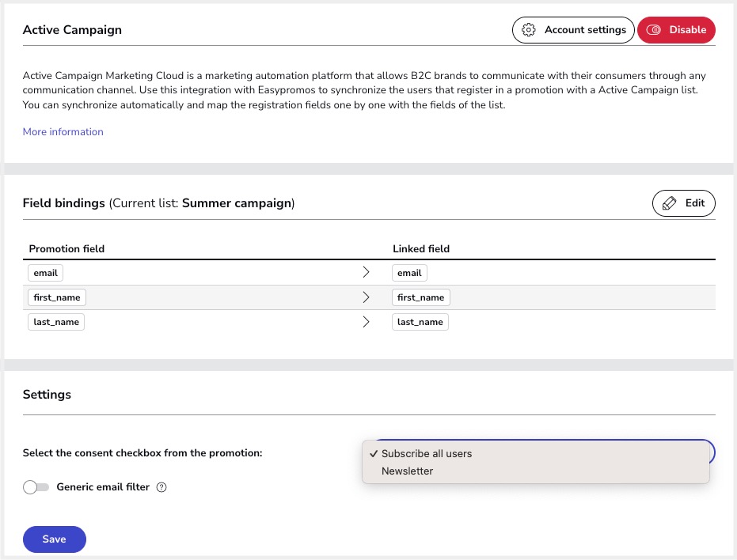The height and width of the screenshot is (560, 737).
Task: Click the email promotion field tag
Action: coord(46,273)
